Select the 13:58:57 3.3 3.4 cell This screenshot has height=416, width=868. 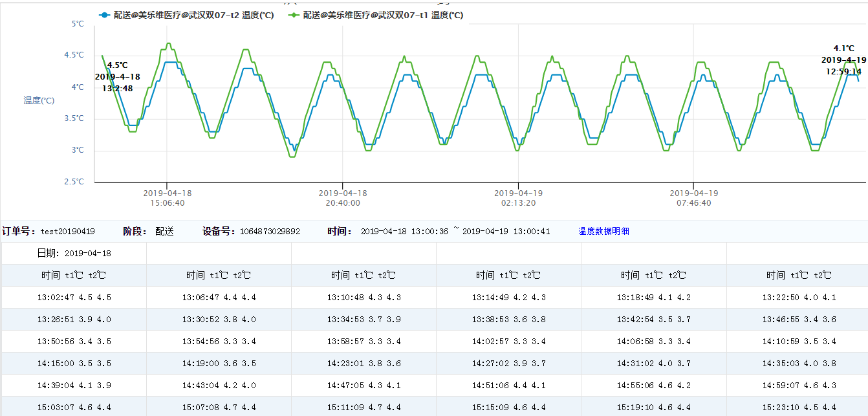[363, 342]
